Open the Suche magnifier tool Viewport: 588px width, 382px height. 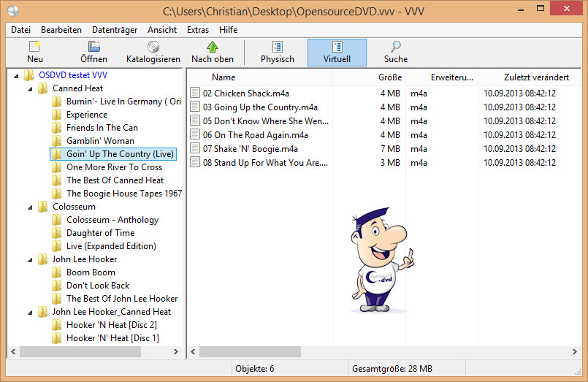tap(395, 47)
